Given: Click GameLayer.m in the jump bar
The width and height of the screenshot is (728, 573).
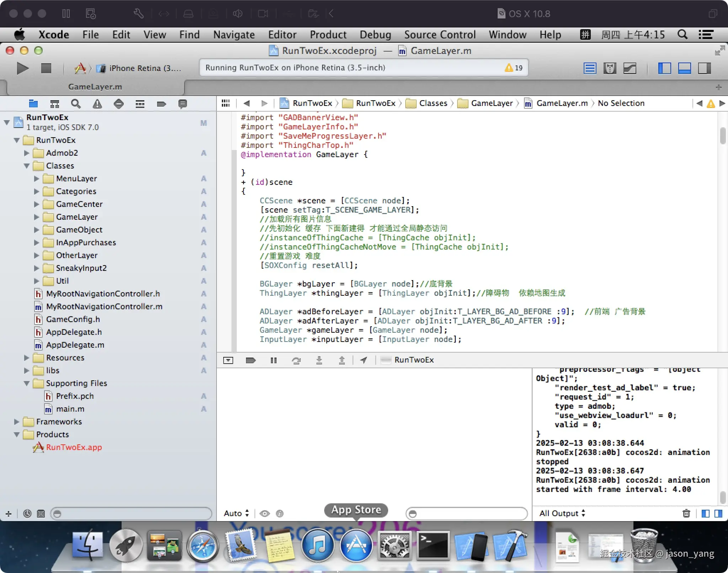Looking at the screenshot, I should (x=562, y=103).
